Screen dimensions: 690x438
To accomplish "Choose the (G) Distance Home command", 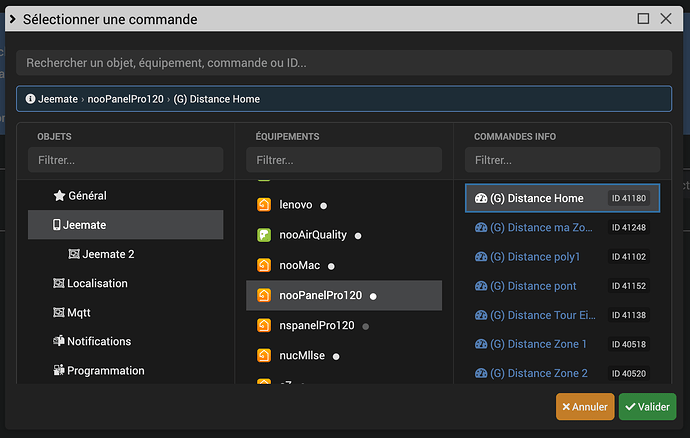I will (x=562, y=198).
